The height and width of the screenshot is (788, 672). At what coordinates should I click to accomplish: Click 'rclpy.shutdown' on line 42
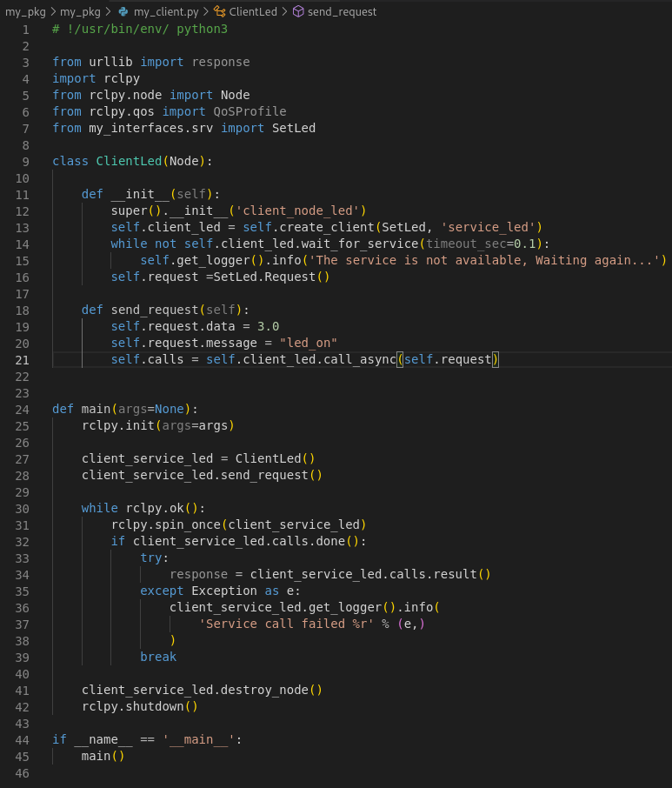tap(133, 707)
